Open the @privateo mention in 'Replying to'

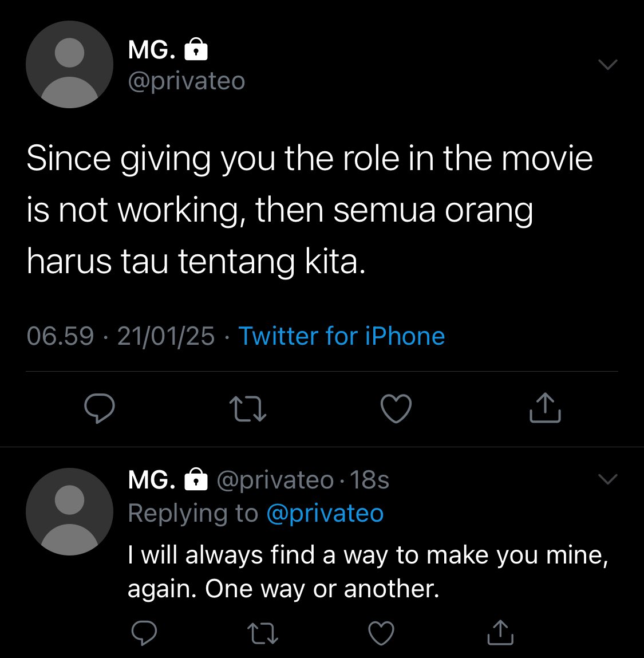(x=325, y=513)
